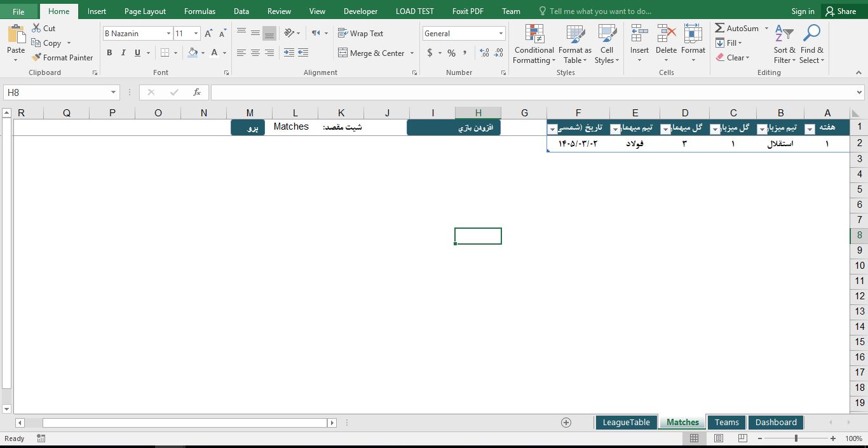Image resolution: width=868 pixels, height=448 pixels.
Task: Open the Sort & Filter menu
Action: point(784,44)
